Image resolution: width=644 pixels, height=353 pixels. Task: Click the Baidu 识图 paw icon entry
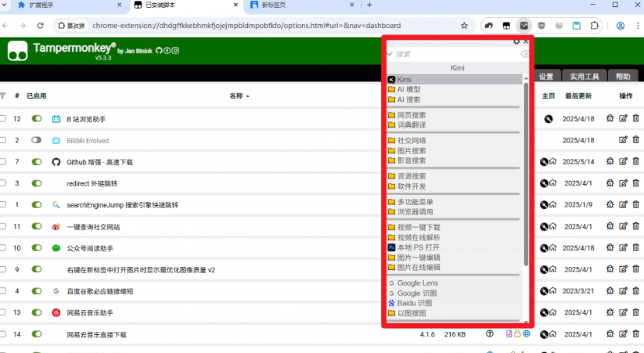pyautogui.click(x=414, y=303)
